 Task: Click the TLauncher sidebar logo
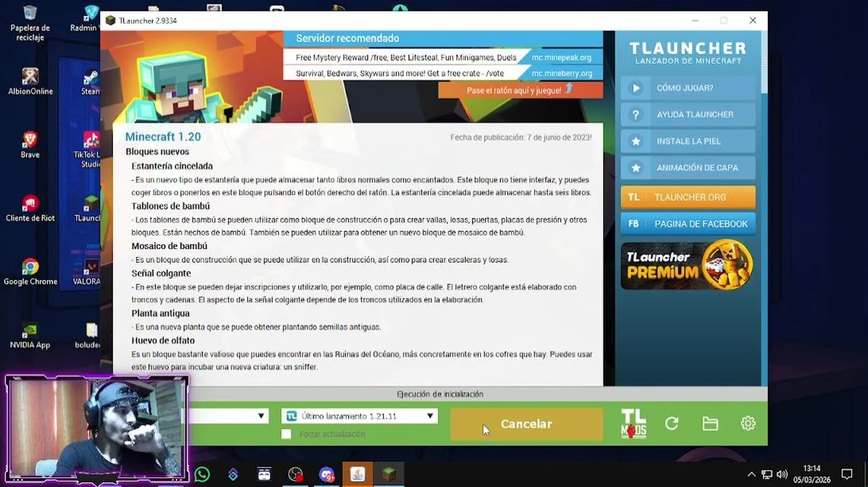(688, 52)
